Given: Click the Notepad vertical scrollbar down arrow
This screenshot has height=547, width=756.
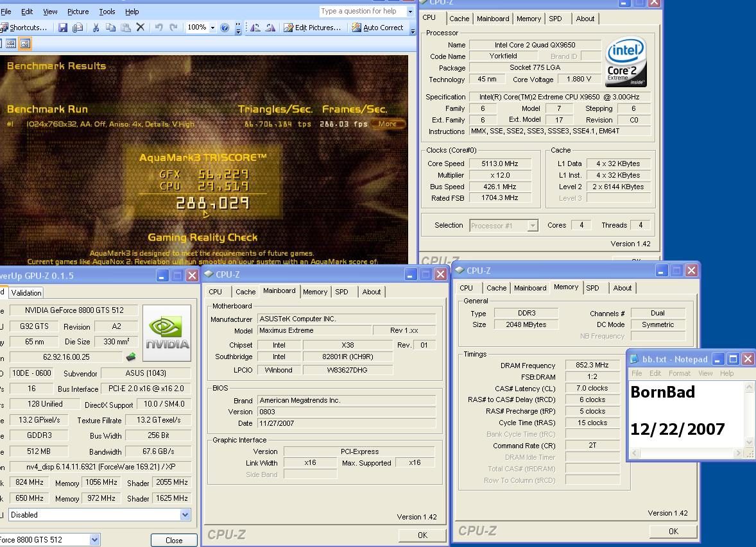Looking at the screenshot, I should (x=749, y=442).
